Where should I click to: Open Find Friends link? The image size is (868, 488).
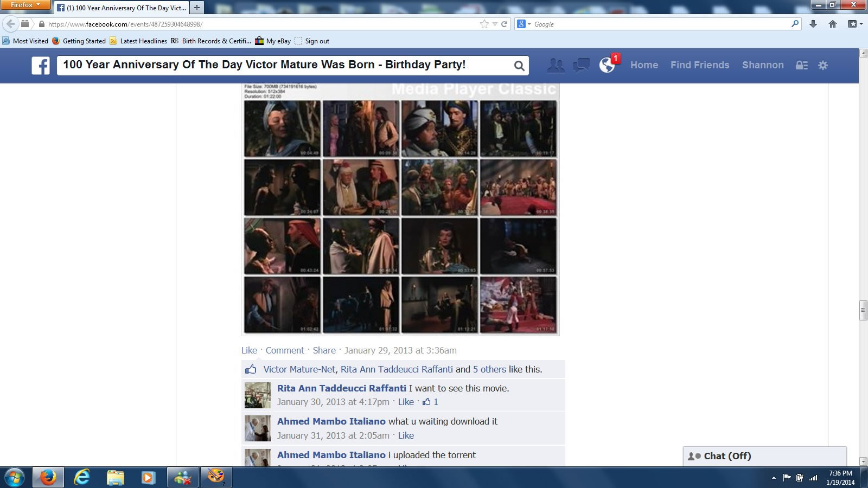pyautogui.click(x=700, y=65)
